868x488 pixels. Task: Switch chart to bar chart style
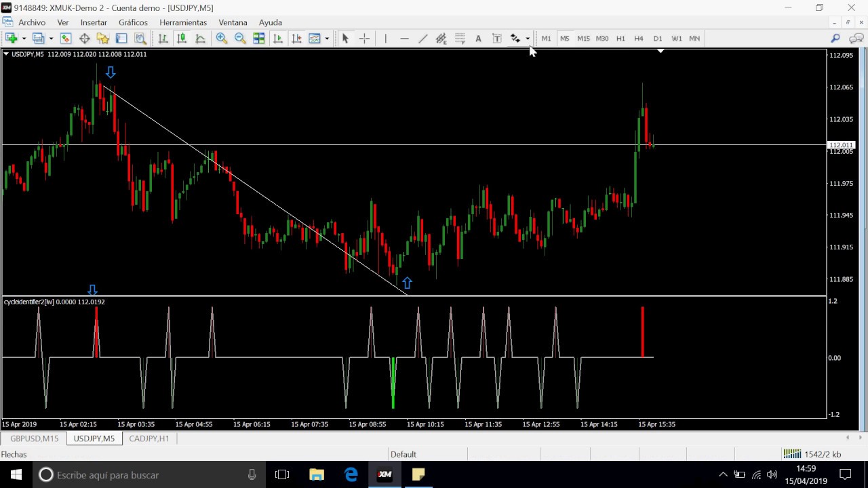click(x=163, y=39)
